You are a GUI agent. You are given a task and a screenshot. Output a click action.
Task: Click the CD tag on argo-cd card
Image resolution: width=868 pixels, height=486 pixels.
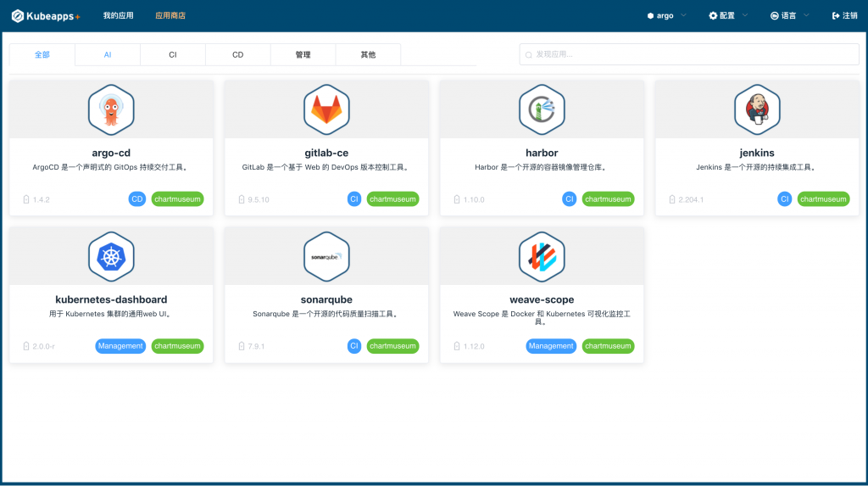point(137,199)
